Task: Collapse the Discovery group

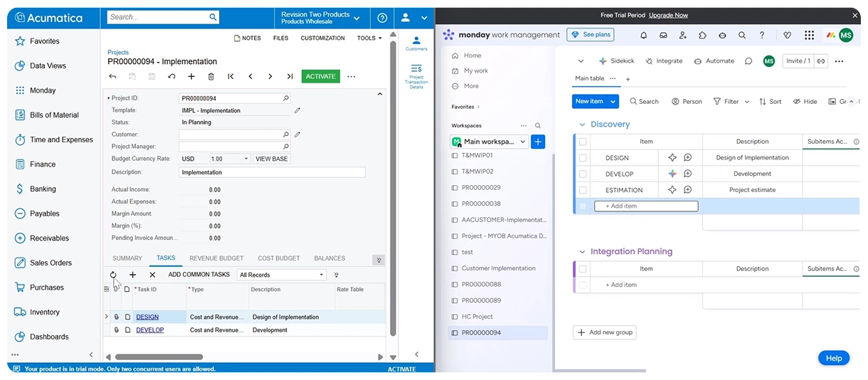Action: tap(582, 125)
